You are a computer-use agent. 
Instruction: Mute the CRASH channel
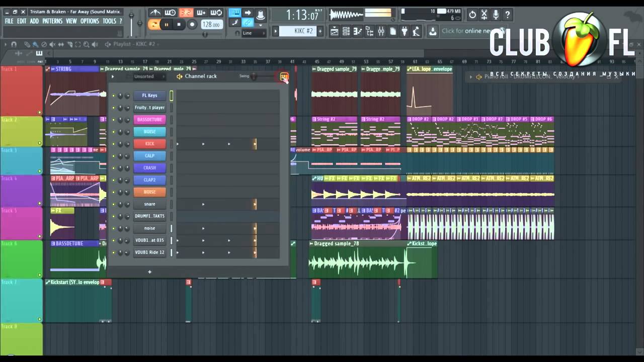(114, 168)
